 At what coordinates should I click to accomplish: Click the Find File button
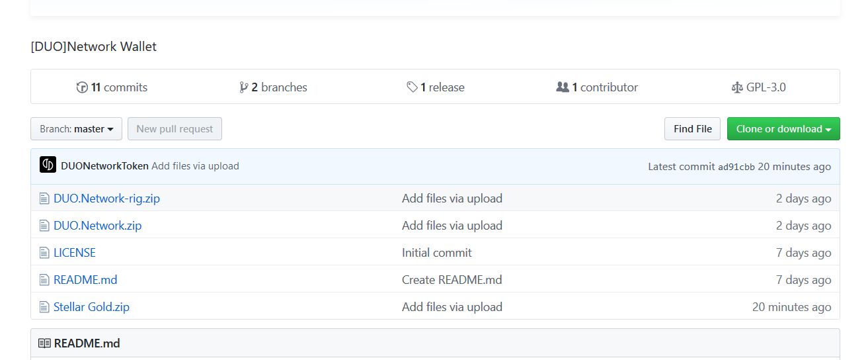[692, 129]
